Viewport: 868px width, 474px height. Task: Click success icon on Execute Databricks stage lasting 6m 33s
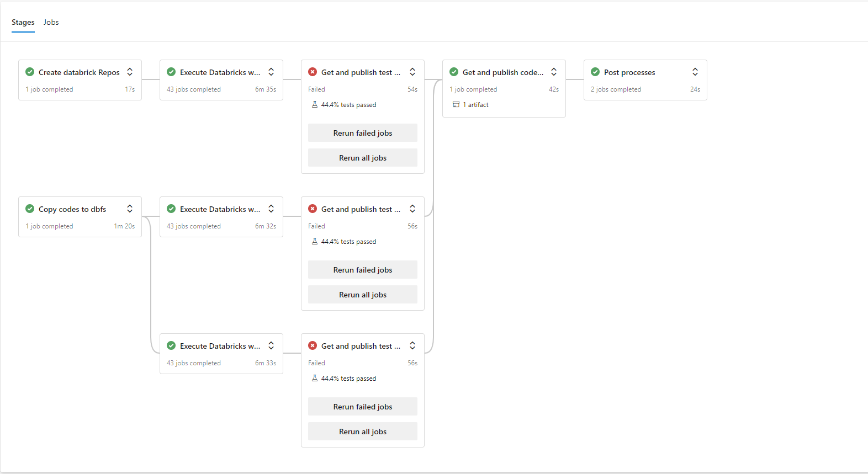click(171, 346)
